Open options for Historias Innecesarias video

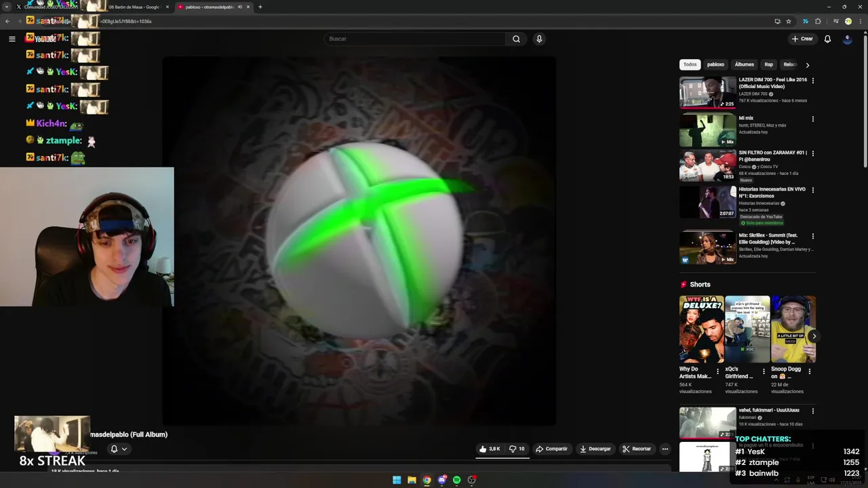(x=812, y=190)
